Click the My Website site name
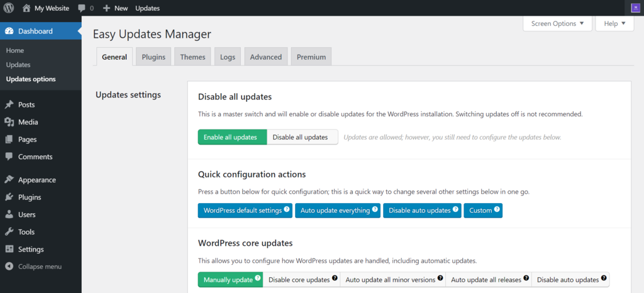Viewport: 644px width, 293px height. click(52, 8)
